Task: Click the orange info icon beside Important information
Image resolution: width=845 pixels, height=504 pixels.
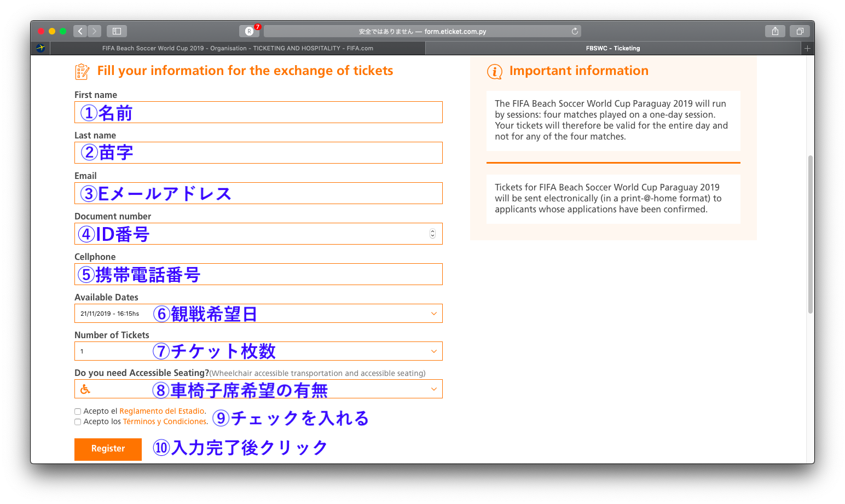Action: (495, 72)
